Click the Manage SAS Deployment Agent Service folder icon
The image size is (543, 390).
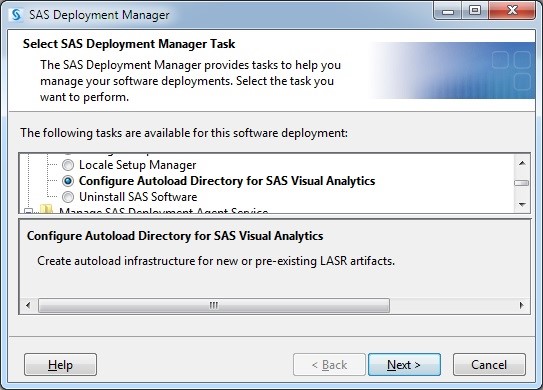(x=46, y=209)
